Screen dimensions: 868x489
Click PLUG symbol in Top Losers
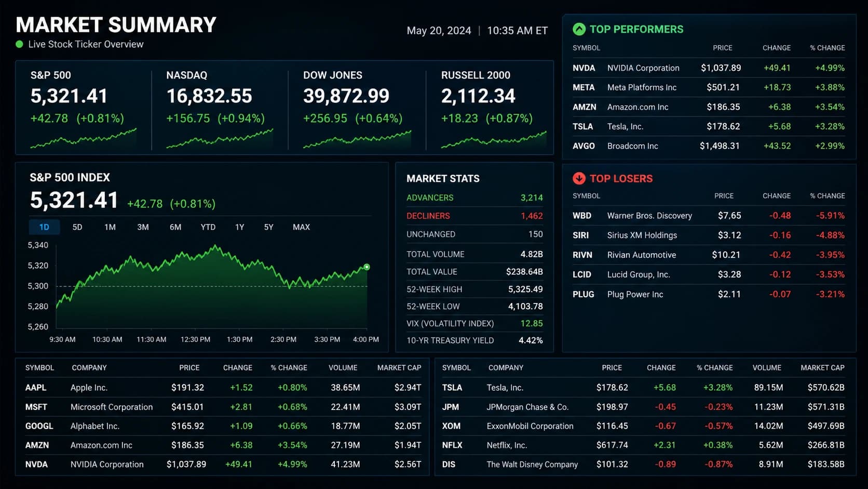click(x=584, y=294)
